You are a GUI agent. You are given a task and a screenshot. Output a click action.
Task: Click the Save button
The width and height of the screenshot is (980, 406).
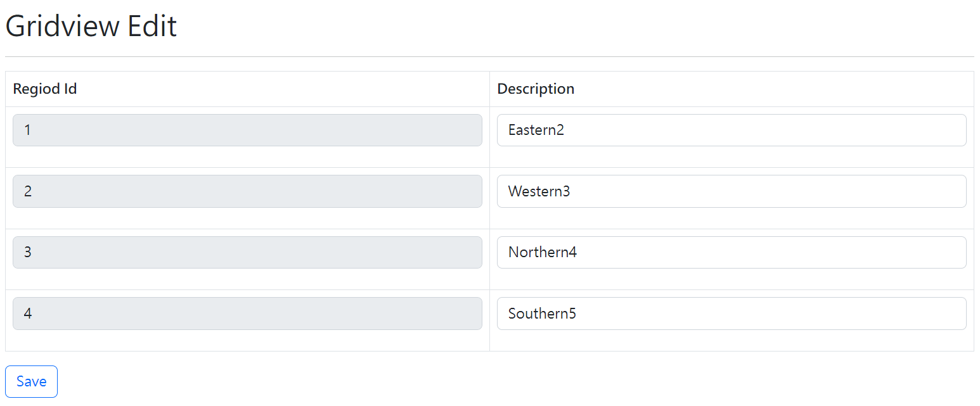pos(31,381)
